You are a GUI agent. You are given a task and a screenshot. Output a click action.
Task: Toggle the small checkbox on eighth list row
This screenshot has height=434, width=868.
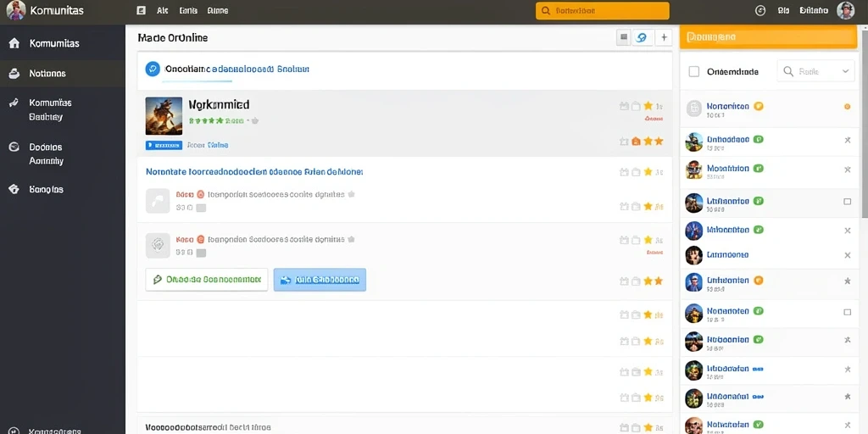[x=847, y=312]
